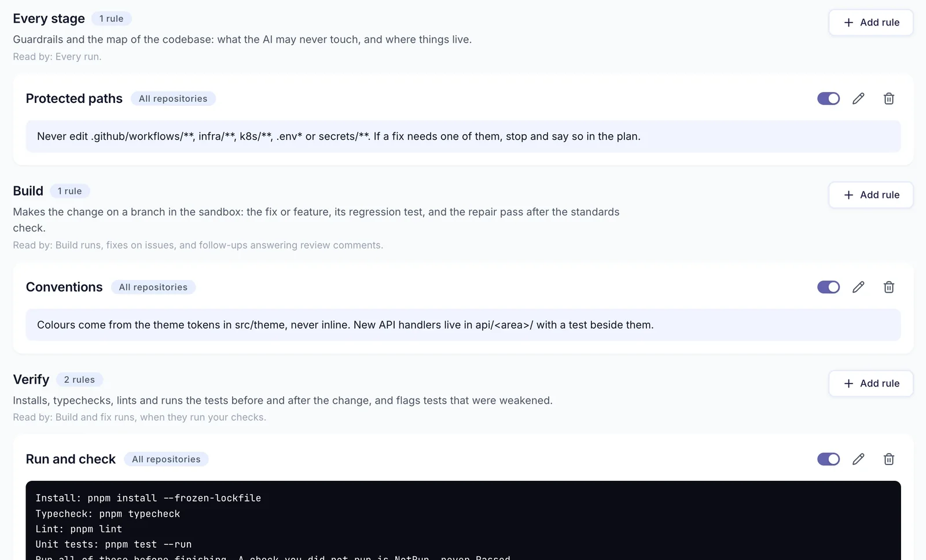The height and width of the screenshot is (560, 926).
Task: Click All repositories badge on Protected paths
Action: pos(173,98)
